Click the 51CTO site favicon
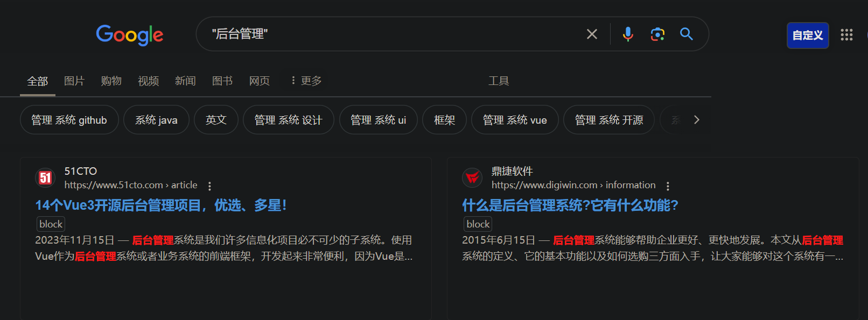 [45, 177]
